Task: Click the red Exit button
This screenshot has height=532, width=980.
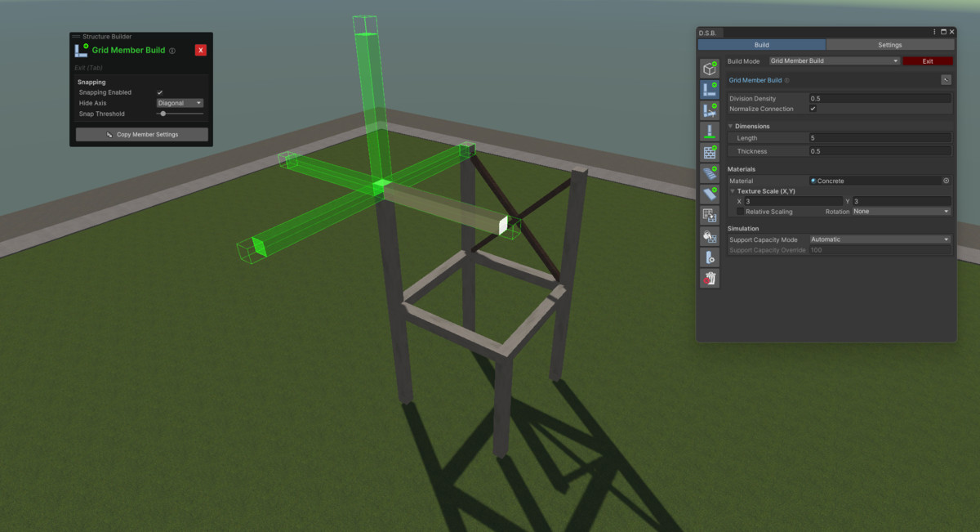Action: click(x=928, y=61)
